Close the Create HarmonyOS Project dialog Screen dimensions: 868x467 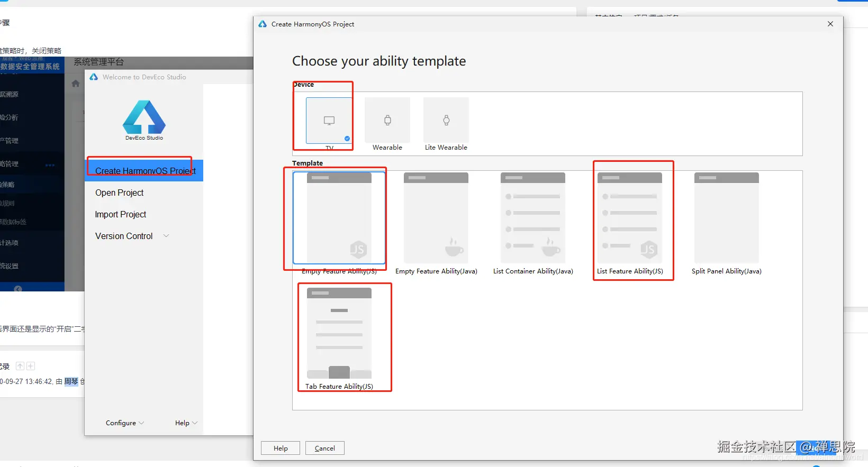coord(830,24)
